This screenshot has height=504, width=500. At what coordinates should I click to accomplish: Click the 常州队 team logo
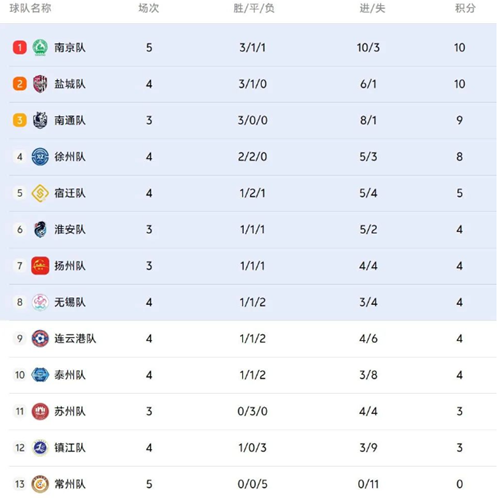click(x=40, y=484)
